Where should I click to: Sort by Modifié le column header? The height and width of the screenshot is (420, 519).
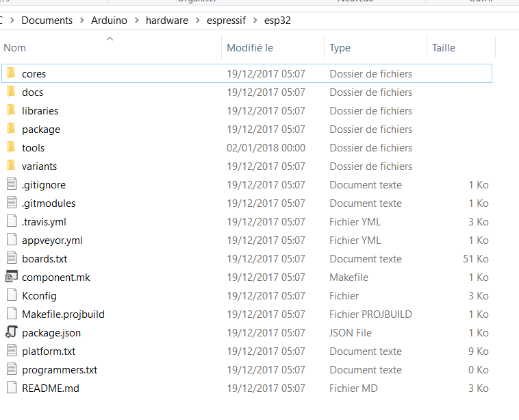point(250,48)
